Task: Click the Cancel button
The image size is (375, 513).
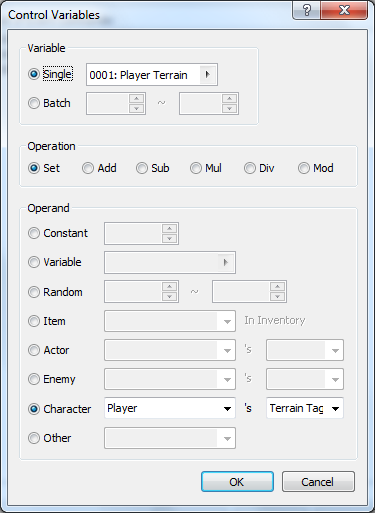Action: coord(318,482)
